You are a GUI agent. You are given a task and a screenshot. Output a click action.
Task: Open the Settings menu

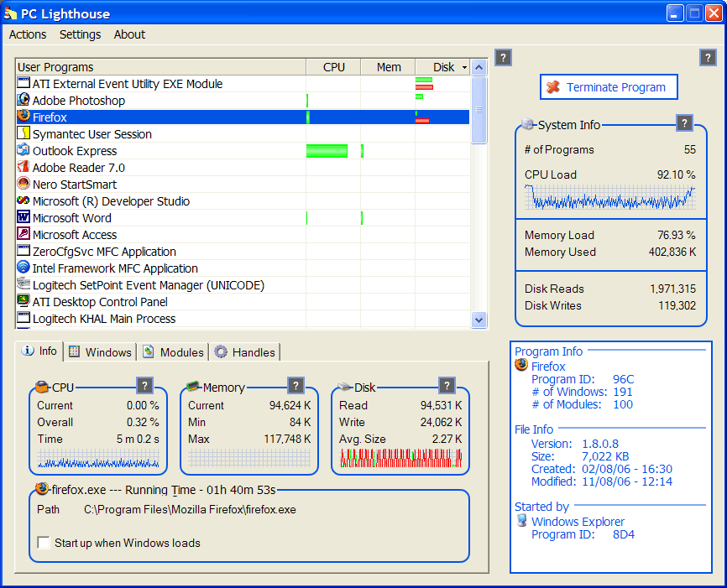80,34
